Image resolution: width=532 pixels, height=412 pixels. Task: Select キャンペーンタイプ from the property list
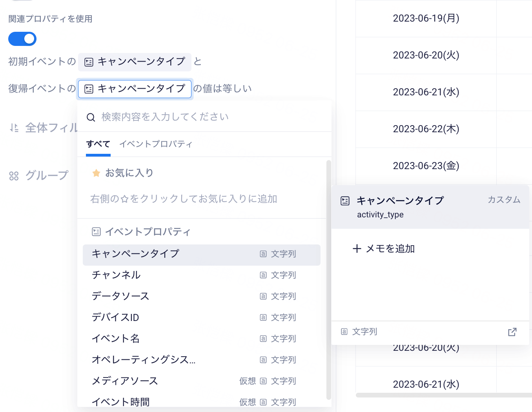click(201, 254)
